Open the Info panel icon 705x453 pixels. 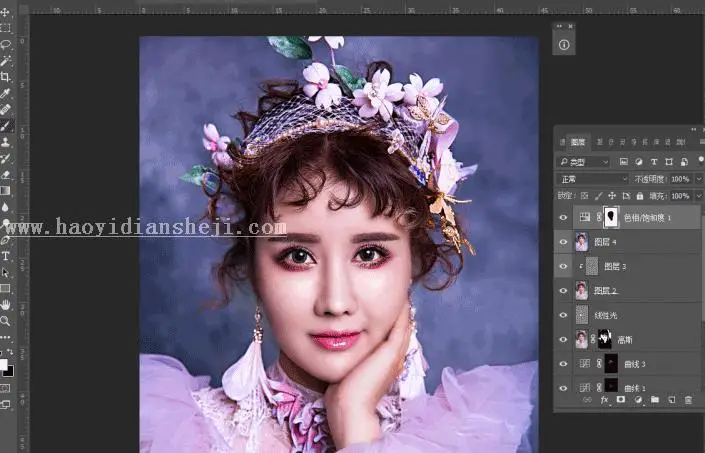coord(564,44)
